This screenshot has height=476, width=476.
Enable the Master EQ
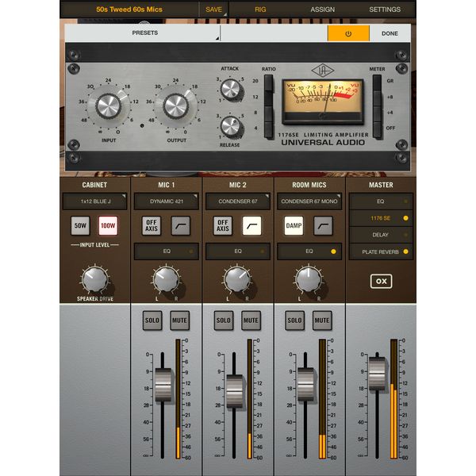(x=381, y=202)
